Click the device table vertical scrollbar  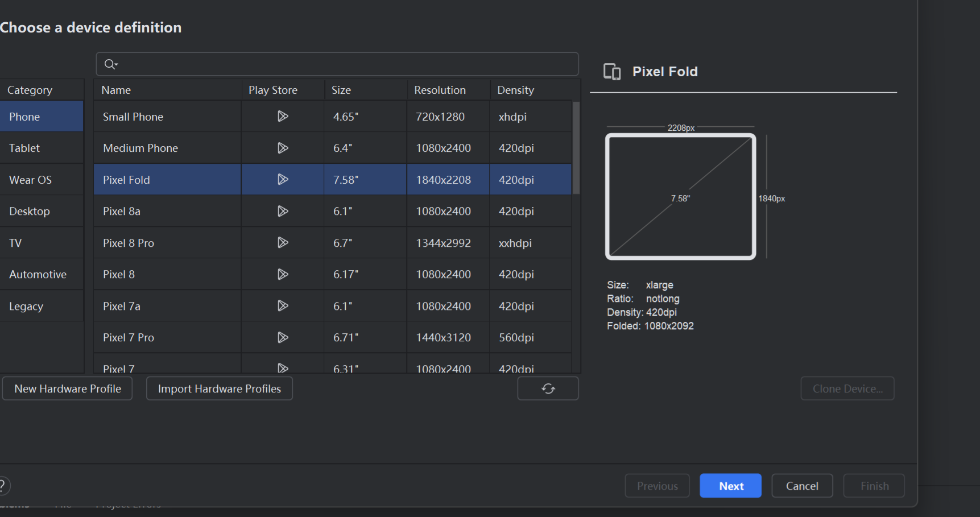point(576,148)
